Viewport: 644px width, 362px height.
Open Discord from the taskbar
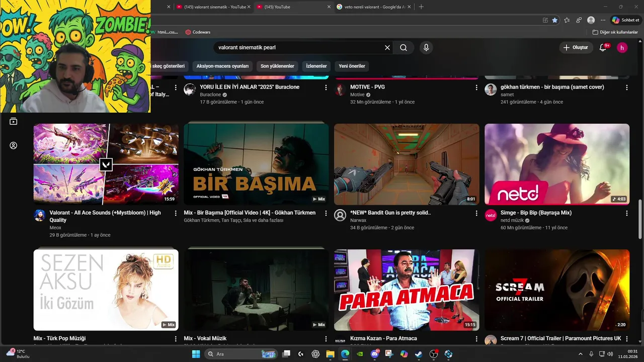[x=375, y=354]
